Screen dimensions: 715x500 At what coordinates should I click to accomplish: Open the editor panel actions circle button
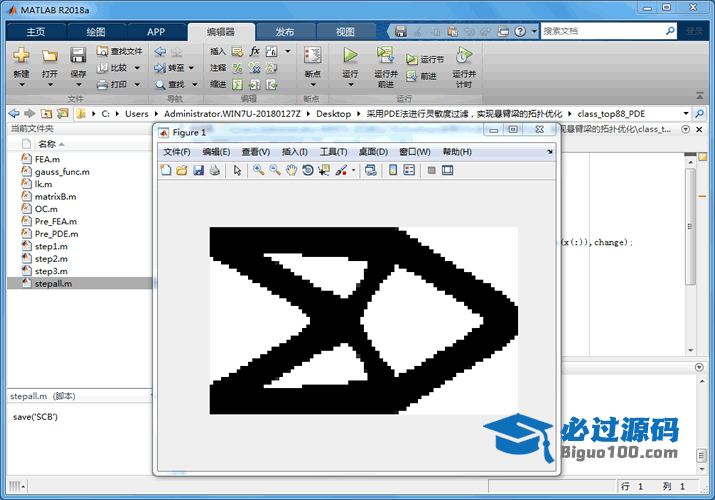685,129
